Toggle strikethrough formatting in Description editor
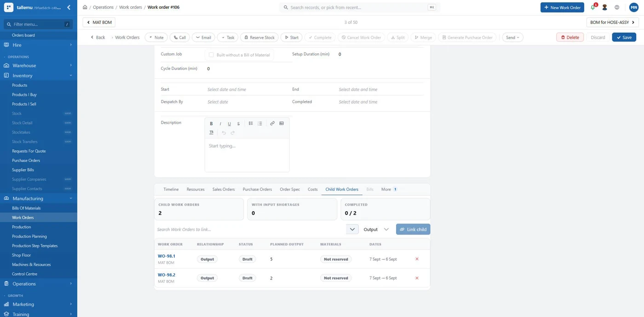 click(x=238, y=123)
